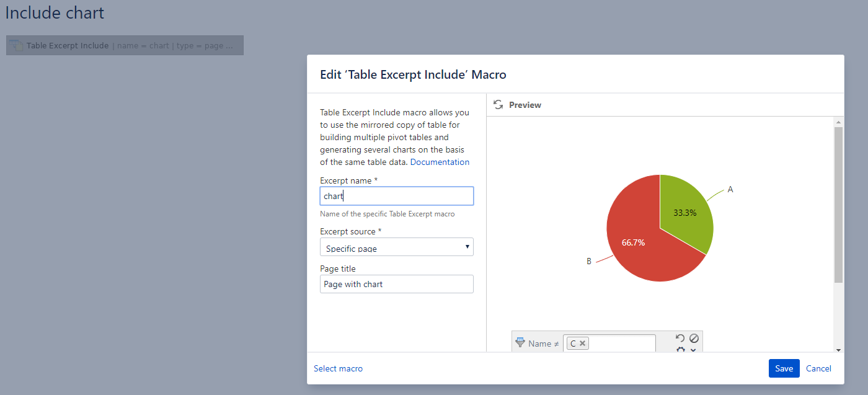
Task: Click the scrollbar down arrow in preview
Action: [838, 350]
